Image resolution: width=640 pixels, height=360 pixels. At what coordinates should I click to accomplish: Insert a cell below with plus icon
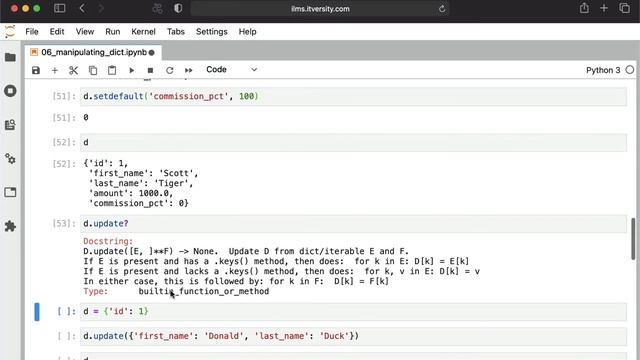click(55, 70)
